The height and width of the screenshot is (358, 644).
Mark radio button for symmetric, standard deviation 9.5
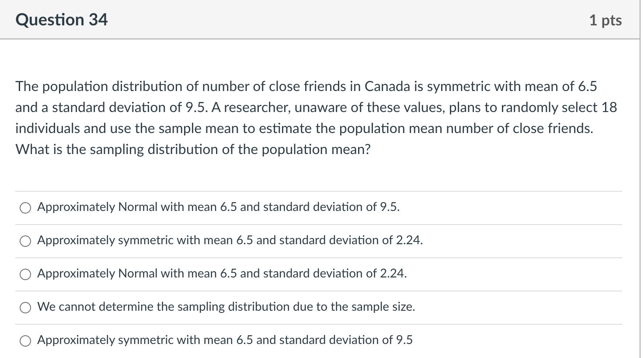point(25,341)
